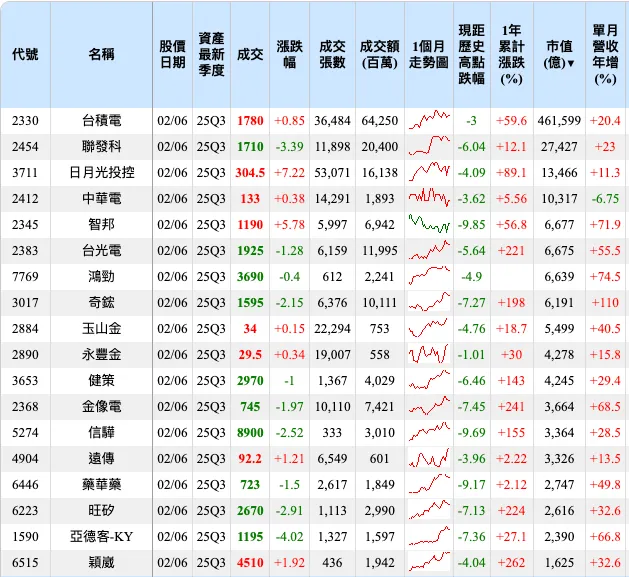
Task: Open stock name 金像電
Action: pyautogui.click(x=101, y=406)
